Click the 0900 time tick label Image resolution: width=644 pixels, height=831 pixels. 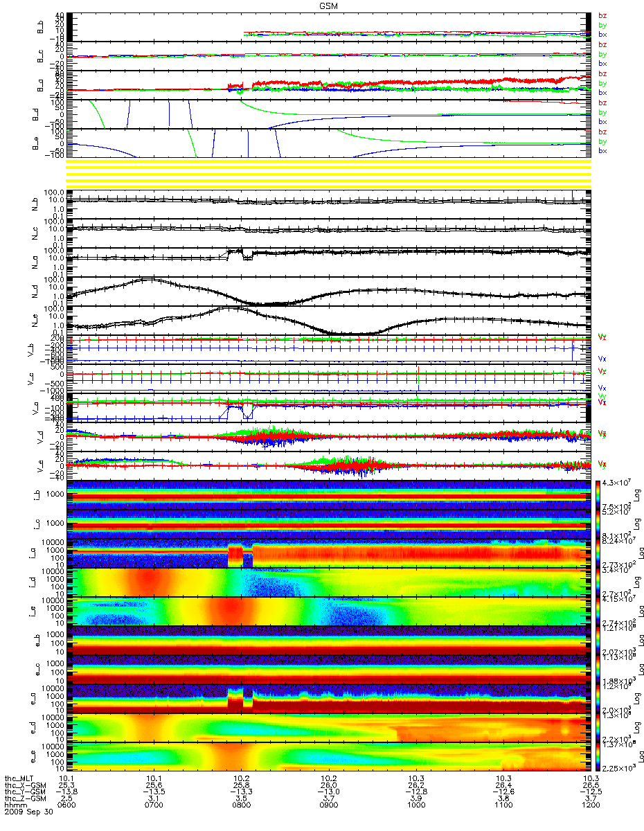(329, 806)
